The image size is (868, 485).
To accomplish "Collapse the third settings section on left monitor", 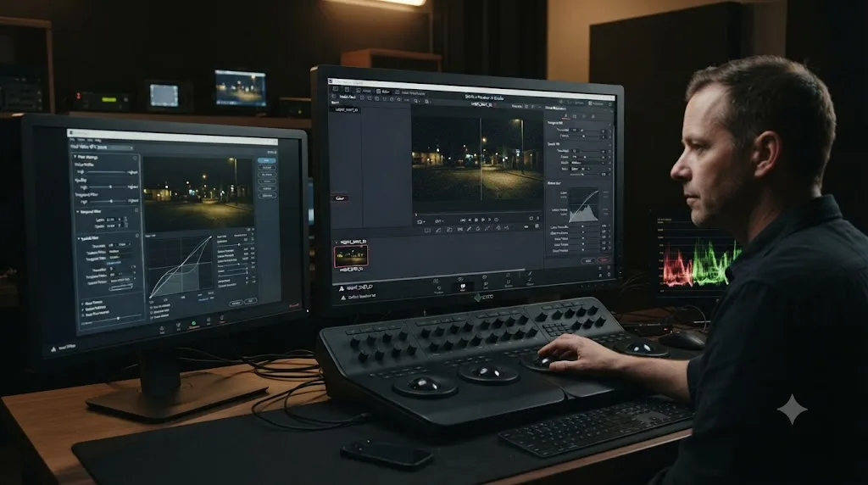I will [x=79, y=238].
